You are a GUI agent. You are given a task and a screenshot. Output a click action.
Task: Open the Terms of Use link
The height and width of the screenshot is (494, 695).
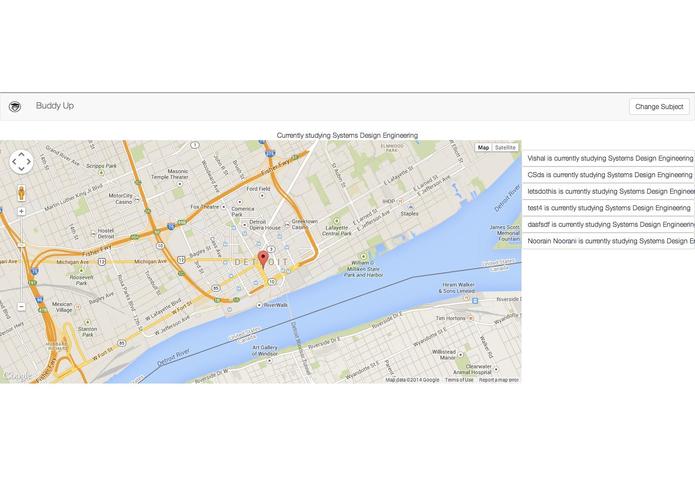coord(459,380)
